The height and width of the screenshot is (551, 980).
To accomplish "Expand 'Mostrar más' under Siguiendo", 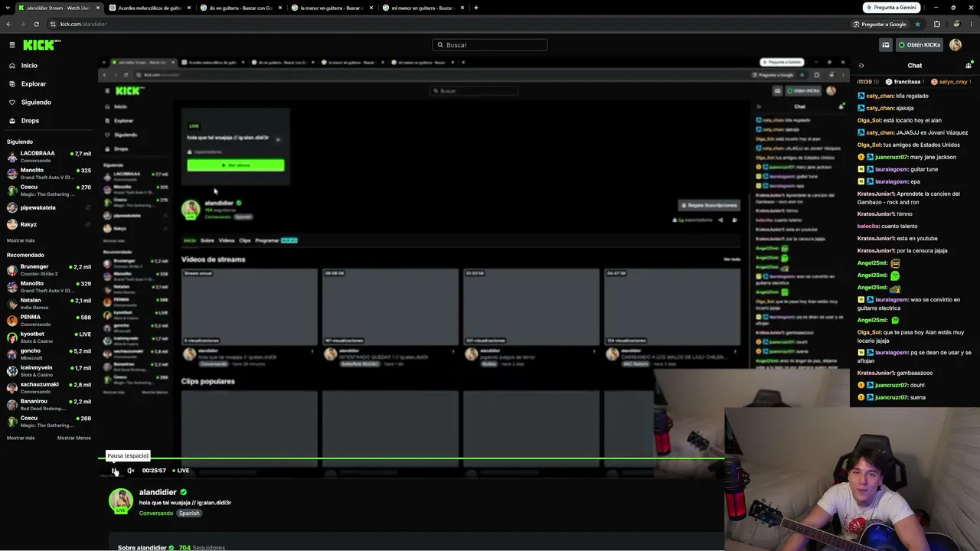I will coord(21,240).
